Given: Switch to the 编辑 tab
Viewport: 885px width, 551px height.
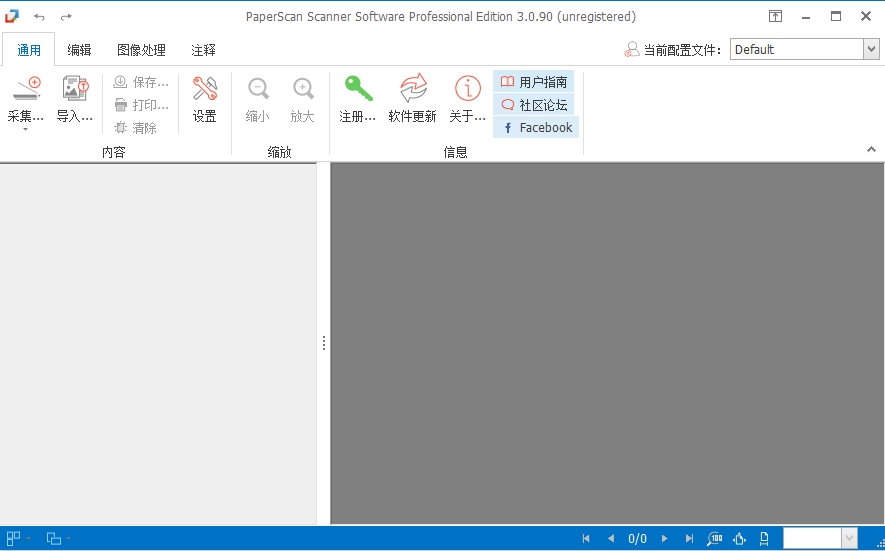Looking at the screenshot, I should 79,50.
